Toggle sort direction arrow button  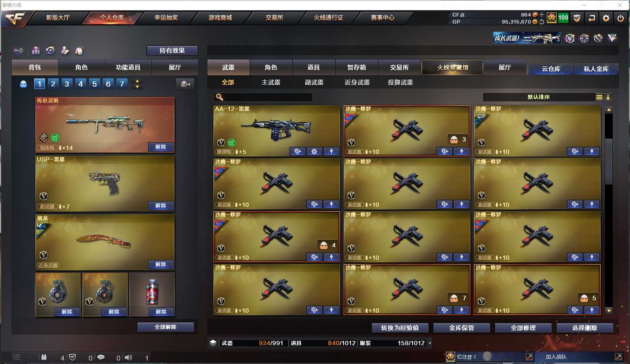click(x=608, y=97)
